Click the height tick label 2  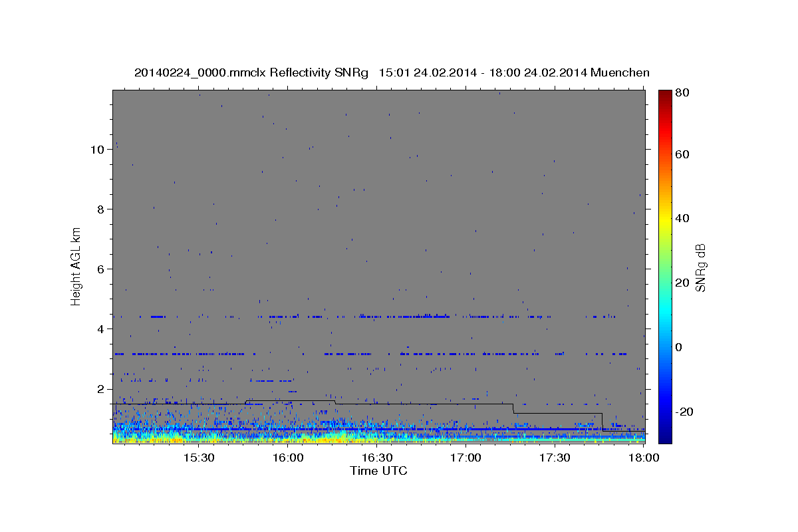100,389
